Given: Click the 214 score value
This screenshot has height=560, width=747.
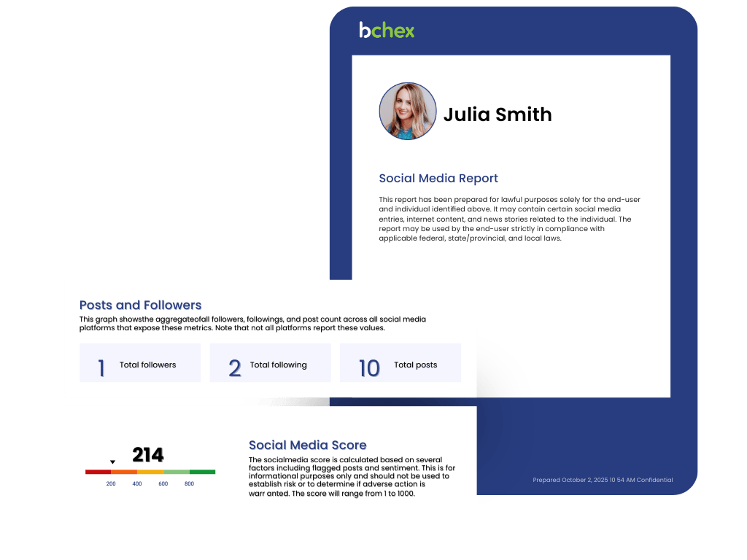Looking at the screenshot, I should (148, 455).
